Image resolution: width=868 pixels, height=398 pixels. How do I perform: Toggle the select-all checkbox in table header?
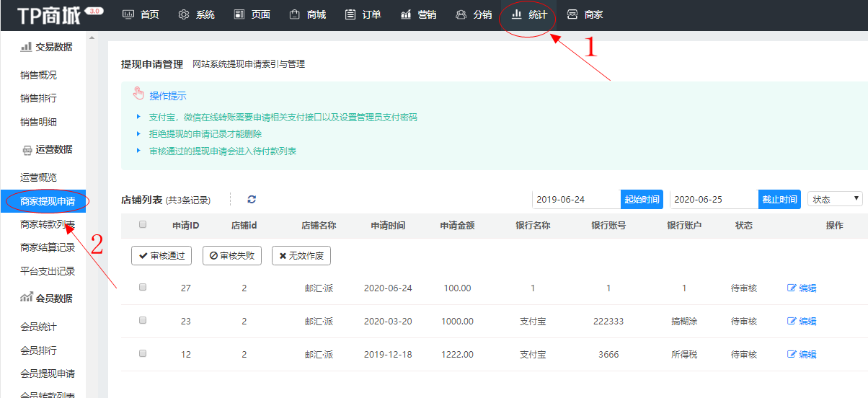pos(143,225)
